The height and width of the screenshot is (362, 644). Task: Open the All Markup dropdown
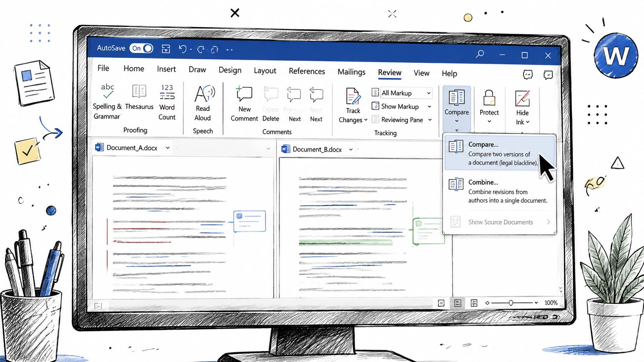pyautogui.click(x=406, y=93)
